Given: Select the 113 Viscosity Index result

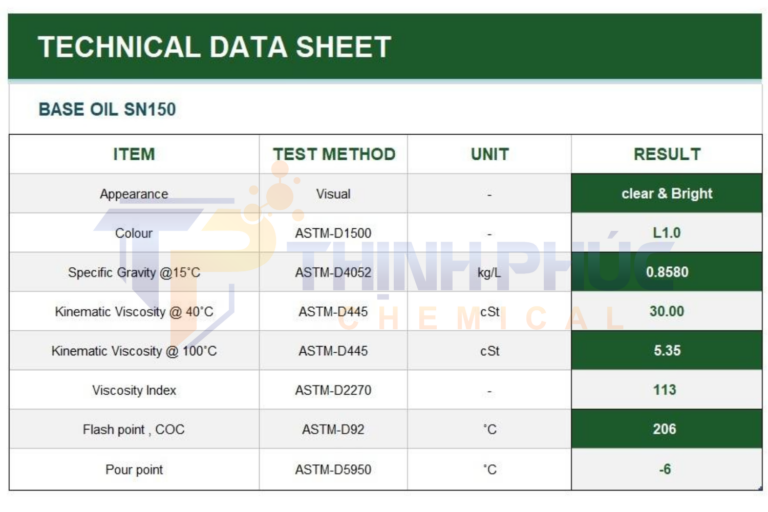Looking at the screenshot, I should [667, 390].
